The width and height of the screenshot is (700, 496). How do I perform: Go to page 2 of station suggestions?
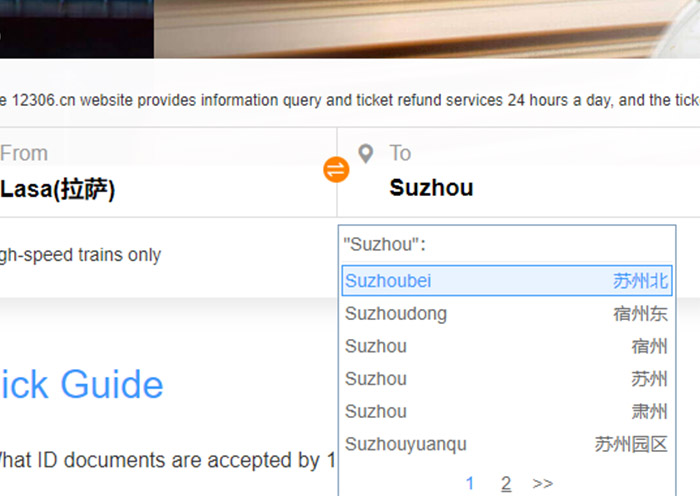point(506,483)
